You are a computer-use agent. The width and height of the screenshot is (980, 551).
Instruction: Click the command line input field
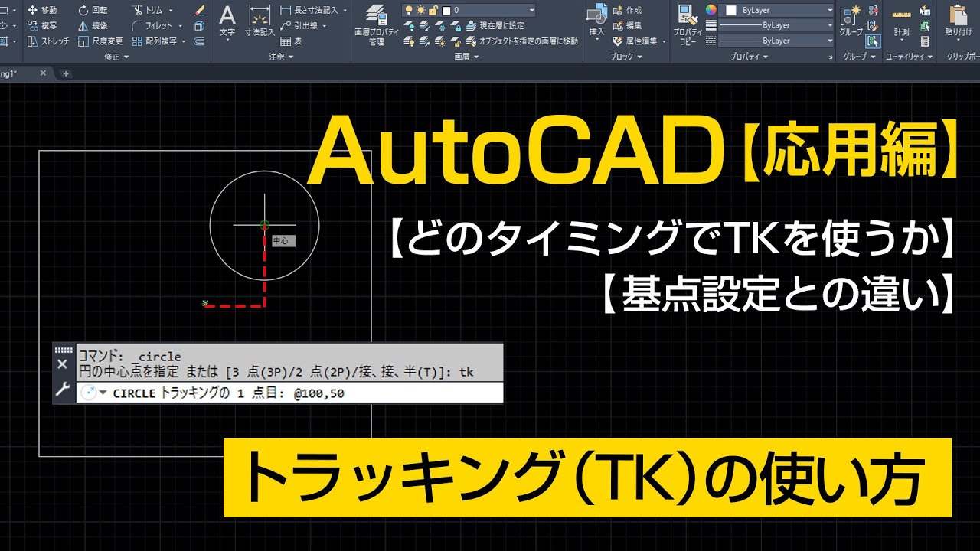pos(290,393)
